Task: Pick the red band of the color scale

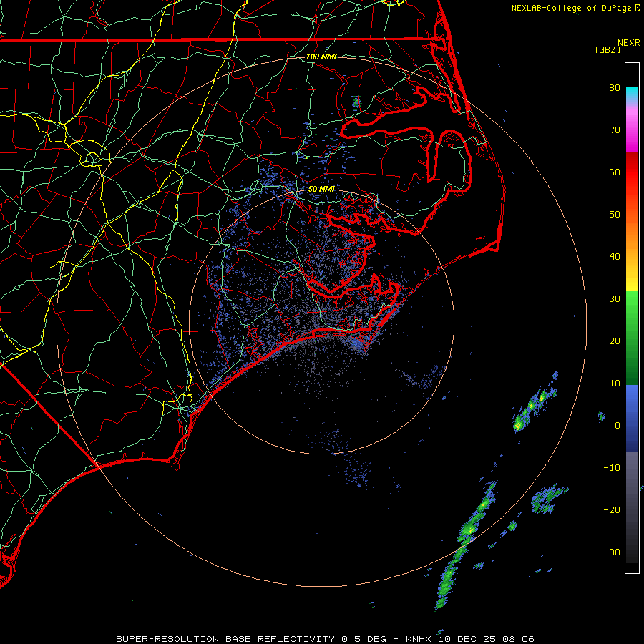Action: pos(632,172)
